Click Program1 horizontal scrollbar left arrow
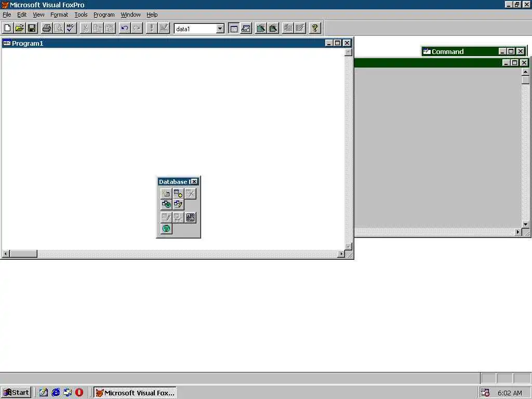The width and height of the screenshot is (532, 399). click(x=6, y=254)
